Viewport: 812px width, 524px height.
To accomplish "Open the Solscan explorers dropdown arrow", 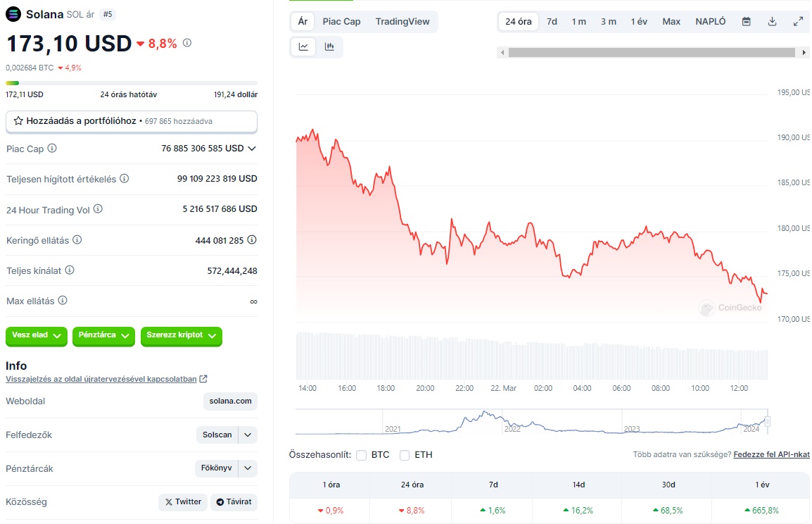I will point(248,435).
